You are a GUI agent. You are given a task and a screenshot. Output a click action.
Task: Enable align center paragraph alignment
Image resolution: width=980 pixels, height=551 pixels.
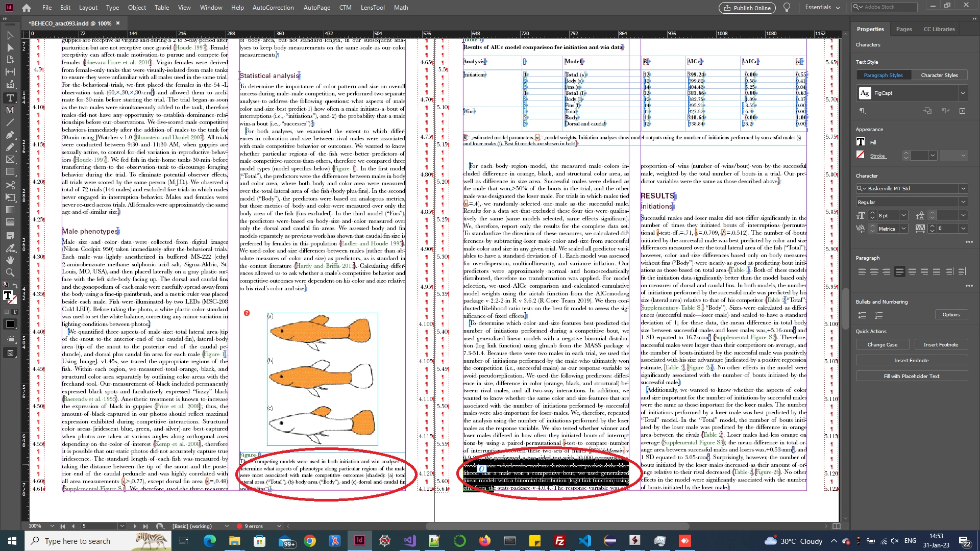(874, 271)
